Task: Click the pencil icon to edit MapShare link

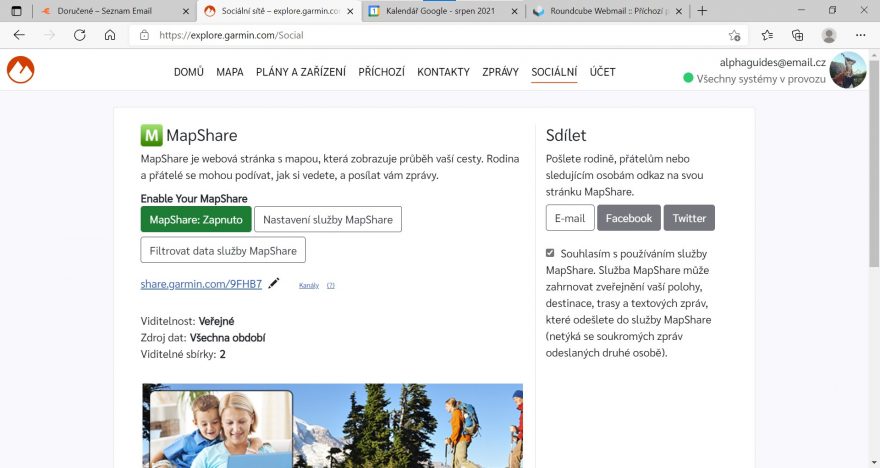Action: tap(274, 284)
